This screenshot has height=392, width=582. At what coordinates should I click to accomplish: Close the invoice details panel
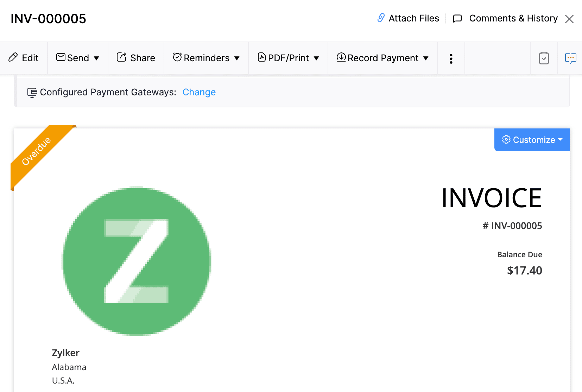pyautogui.click(x=569, y=19)
